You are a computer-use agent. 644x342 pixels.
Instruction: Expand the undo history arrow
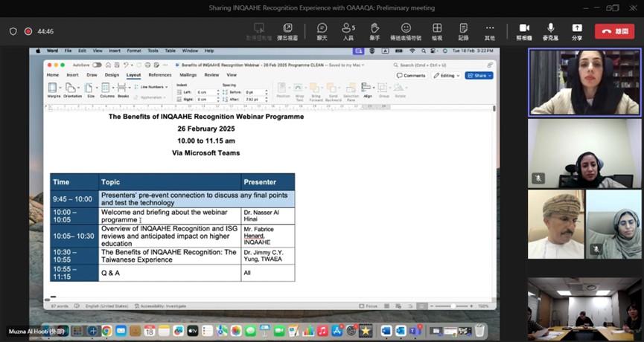(131, 65)
